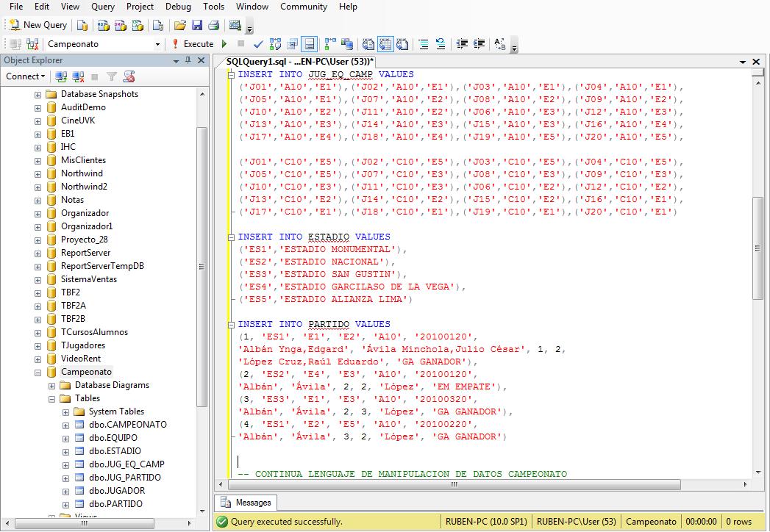Screen dimensions: 770x532
Task: Open the Query menu
Action: coord(102,7)
